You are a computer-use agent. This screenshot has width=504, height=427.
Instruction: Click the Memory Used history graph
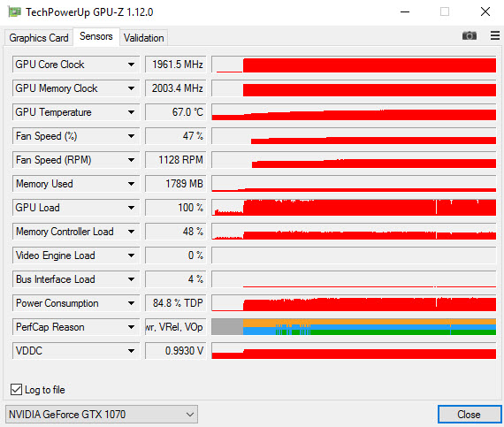click(354, 184)
